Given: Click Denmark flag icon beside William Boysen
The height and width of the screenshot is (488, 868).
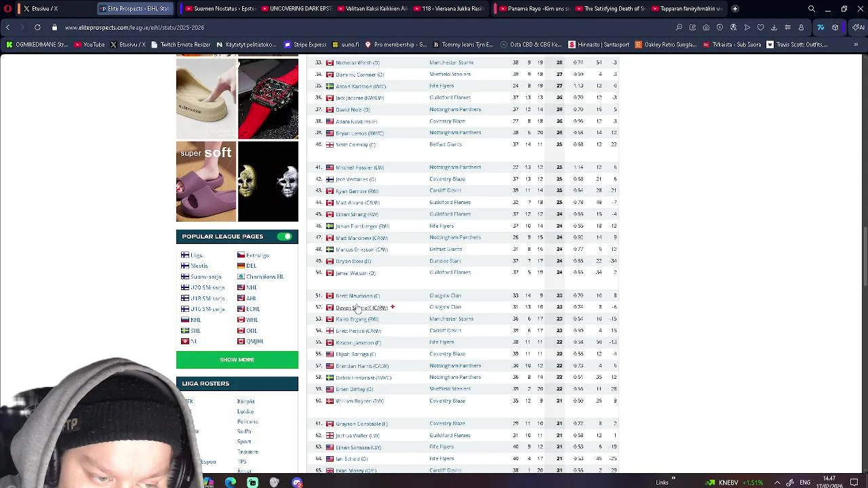Looking at the screenshot, I should coord(330,401).
